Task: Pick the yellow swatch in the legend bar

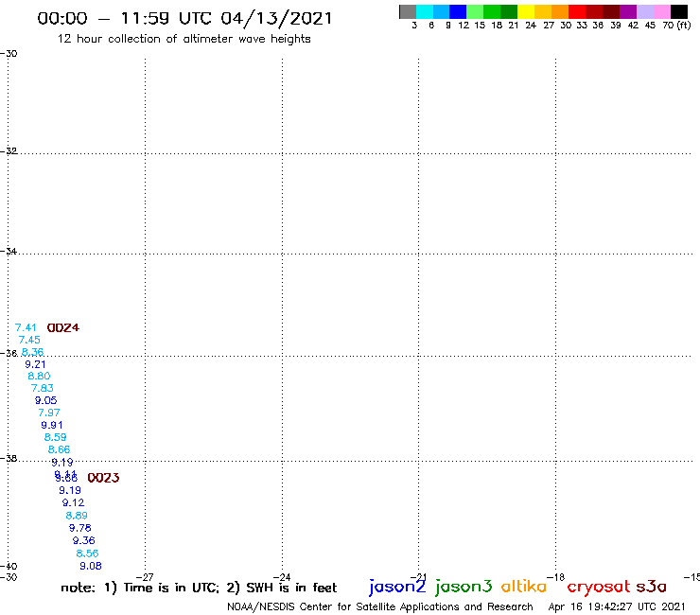Action: (526, 11)
